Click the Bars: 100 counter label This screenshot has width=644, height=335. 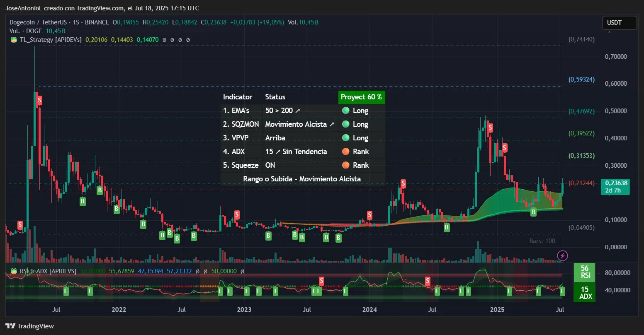tap(543, 241)
